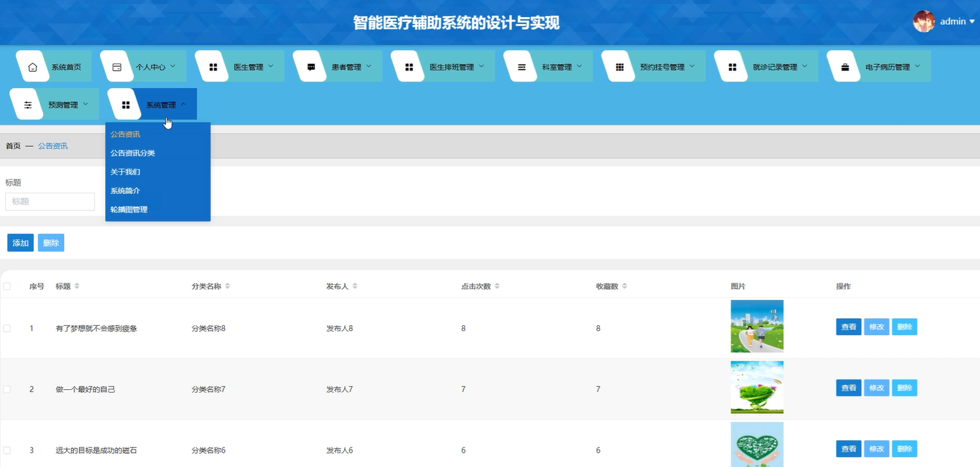Click the chat icon beside 患者管理
Screen dimensions: 980x467
[x=311, y=67]
